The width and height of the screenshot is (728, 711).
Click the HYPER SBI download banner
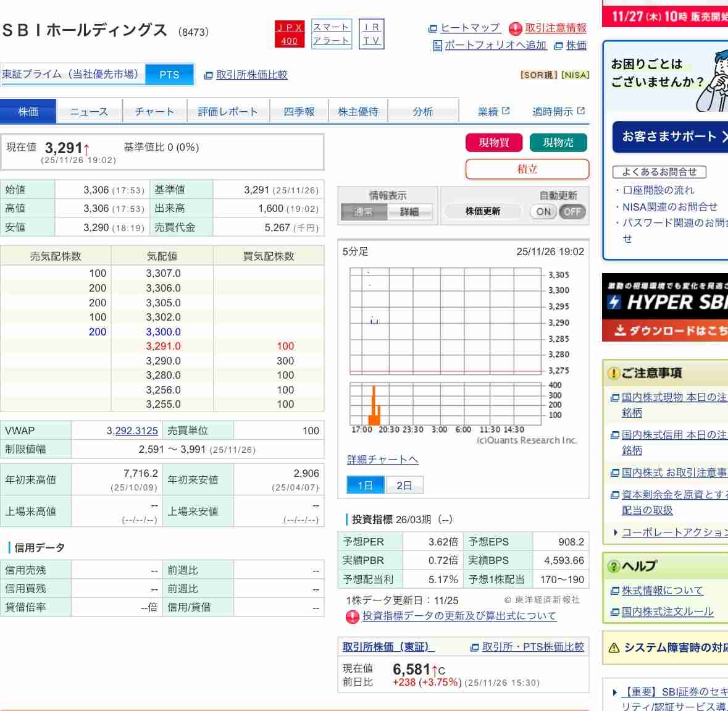tap(665, 308)
